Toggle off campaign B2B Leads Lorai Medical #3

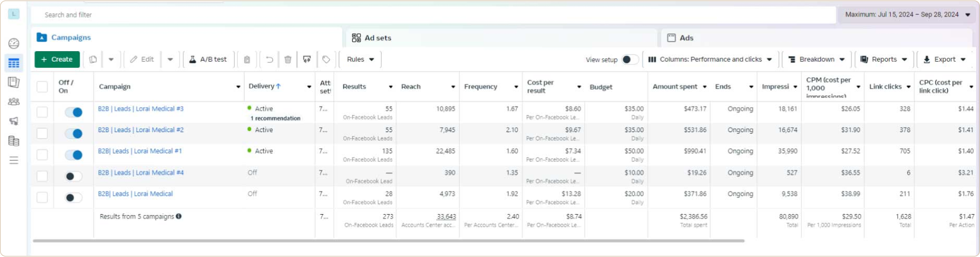73,112
